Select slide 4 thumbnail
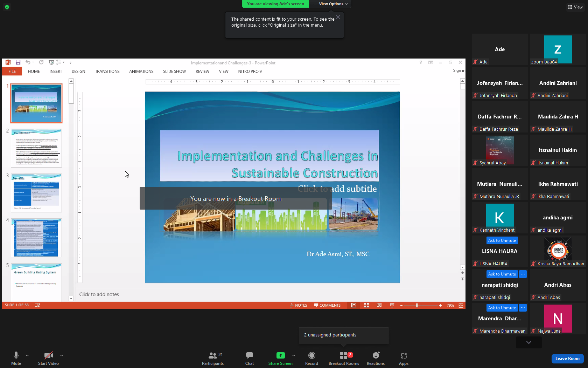 36,238
